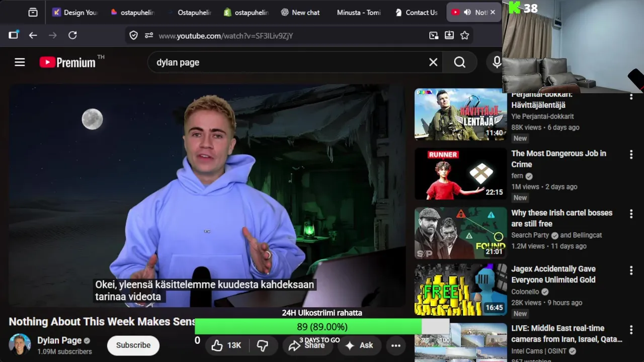Screen dimensions: 644x362
Task: Switch to the Minusta - Tomi tab
Action: pos(358,13)
